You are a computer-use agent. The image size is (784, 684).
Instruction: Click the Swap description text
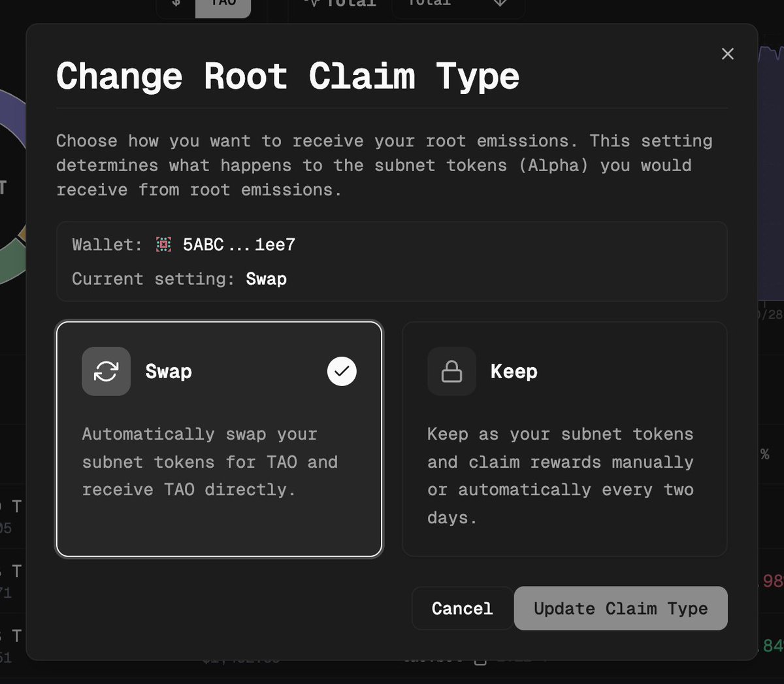(x=210, y=462)
